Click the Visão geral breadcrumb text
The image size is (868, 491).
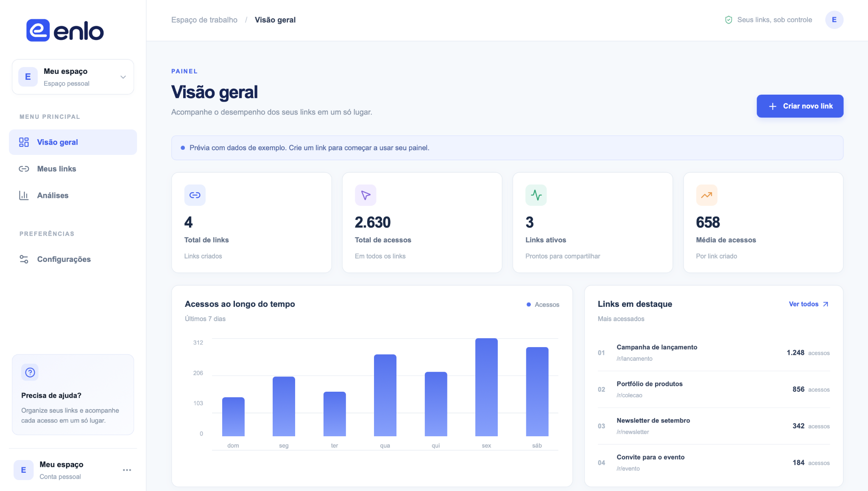point(275,20)
